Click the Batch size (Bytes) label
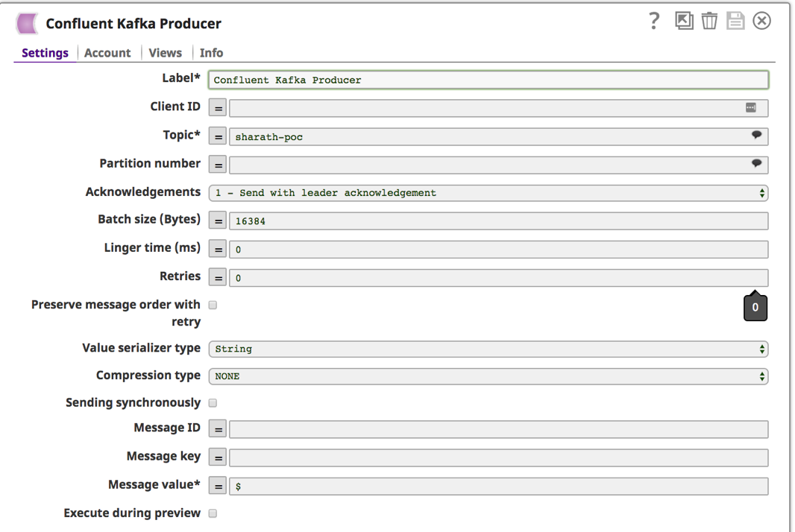 click(149, 219)
